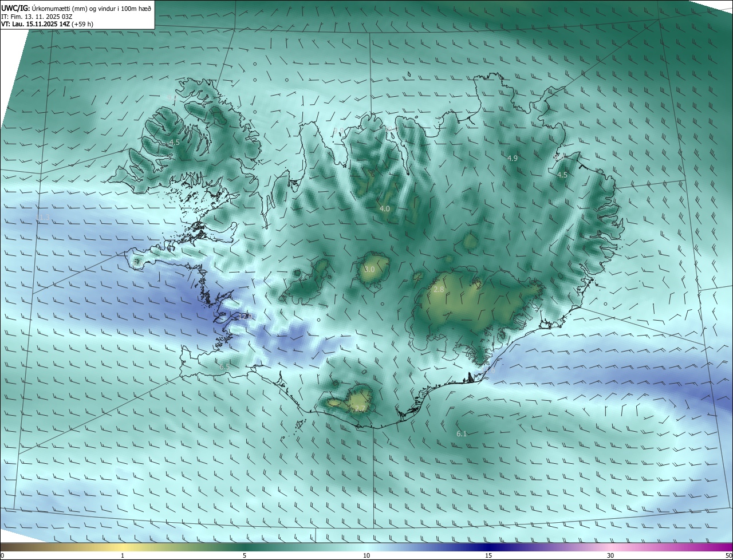
Task: Click the init time line 'IT: Fim. 13. 11. 2025 03Z'
Action: pos(37,16)
